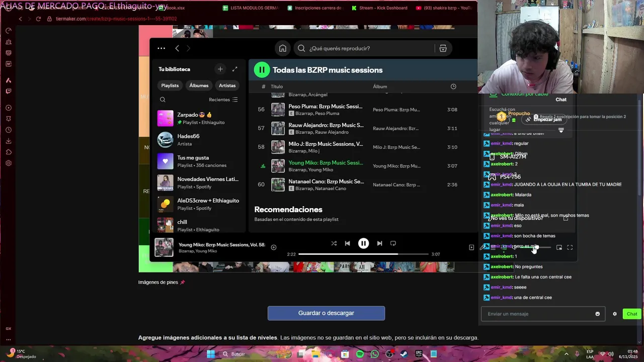The width and height of the screenshot is (644, 362).
Task: Open the chill playlist
Action: pyautogui.click(x=198, y=225)
